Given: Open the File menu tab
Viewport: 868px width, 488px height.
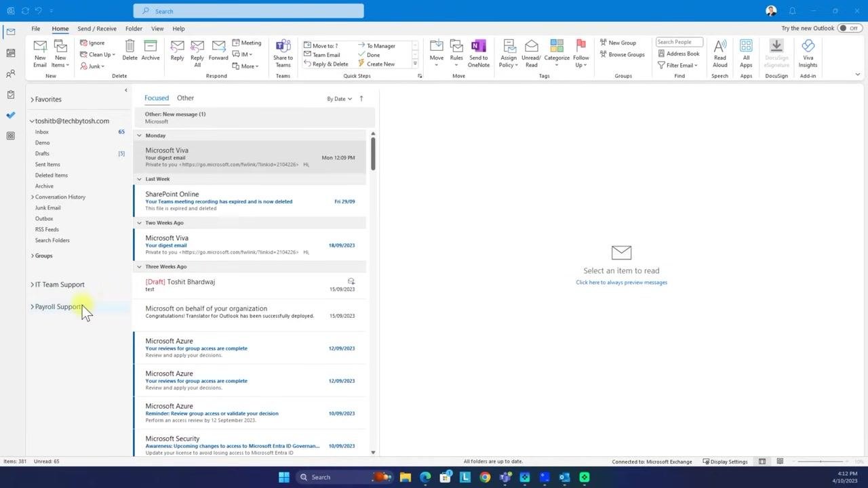Looking at the screenshot, I should click(36, 28).
